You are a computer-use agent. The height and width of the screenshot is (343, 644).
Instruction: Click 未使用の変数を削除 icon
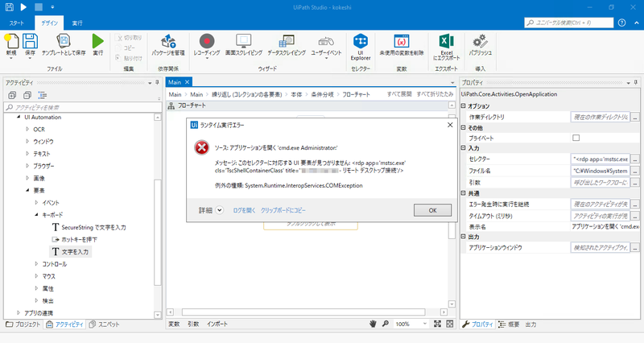401,41
